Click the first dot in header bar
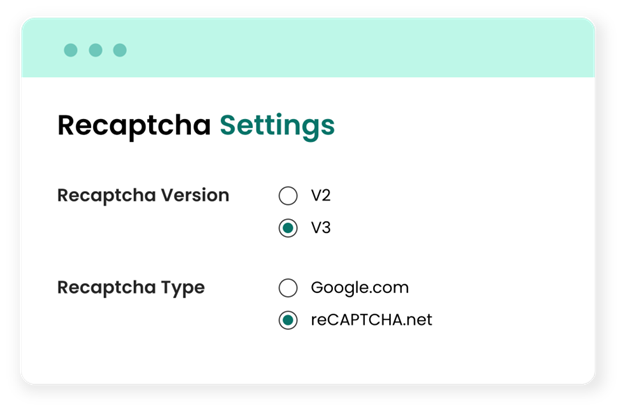This screenshot has width=624, height=412. click(x=71, y=50)
